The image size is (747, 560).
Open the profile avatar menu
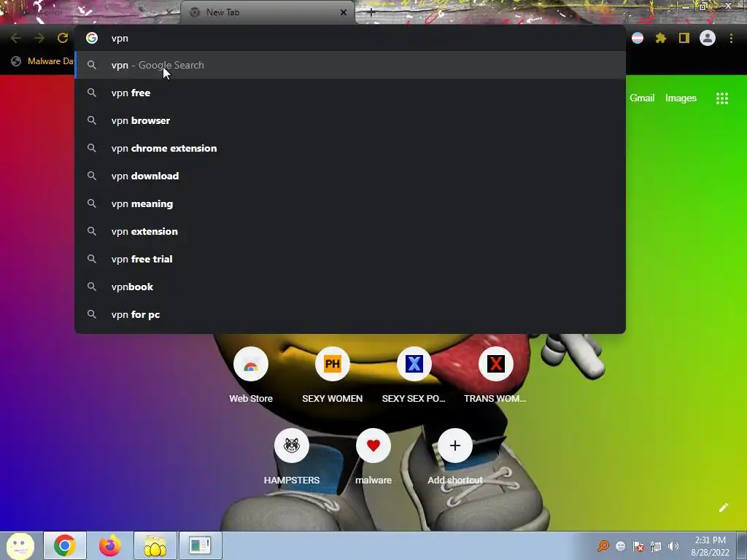(708, 38)
